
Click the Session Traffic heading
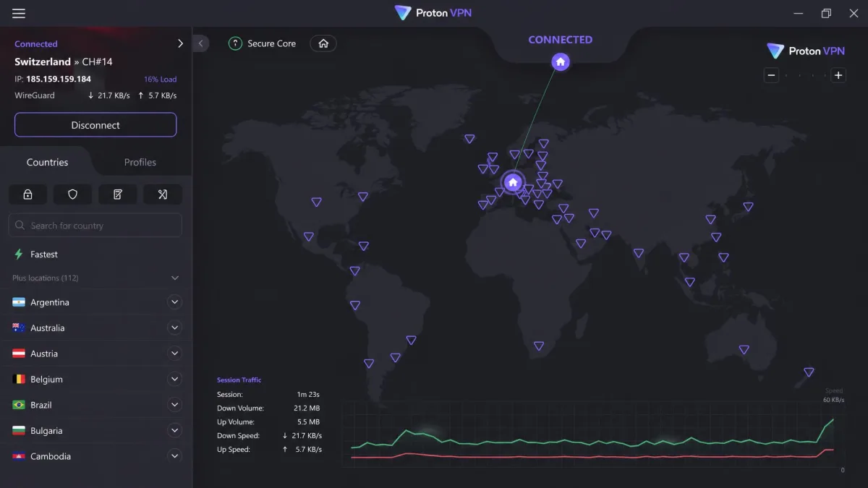[239, 380]
